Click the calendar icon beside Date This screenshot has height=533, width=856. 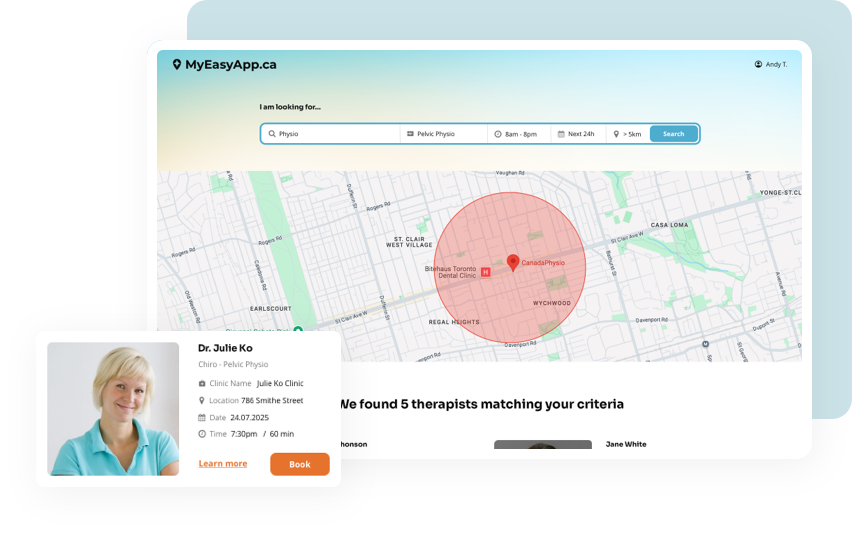202,417
